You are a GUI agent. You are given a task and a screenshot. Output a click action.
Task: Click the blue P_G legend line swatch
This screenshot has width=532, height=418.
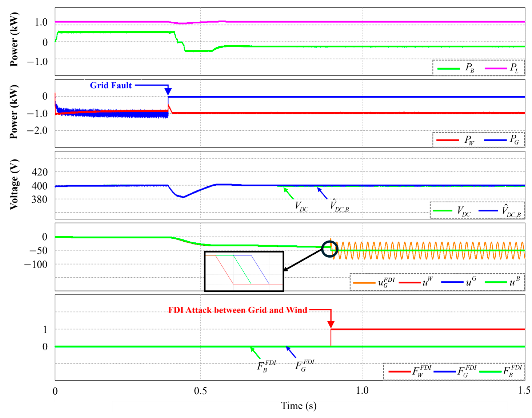coord(495,140)
